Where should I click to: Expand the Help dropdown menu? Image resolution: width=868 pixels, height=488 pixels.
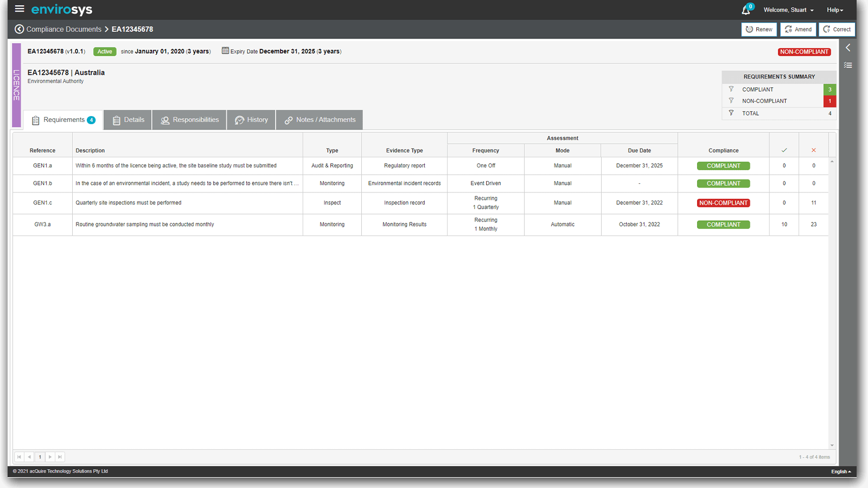coord(835,10)
